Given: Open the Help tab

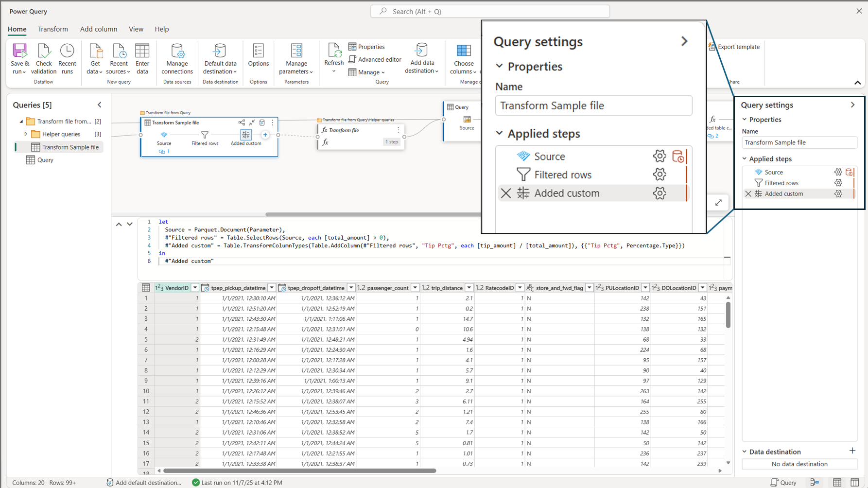Looking at the screenshot, I should 162,29.
